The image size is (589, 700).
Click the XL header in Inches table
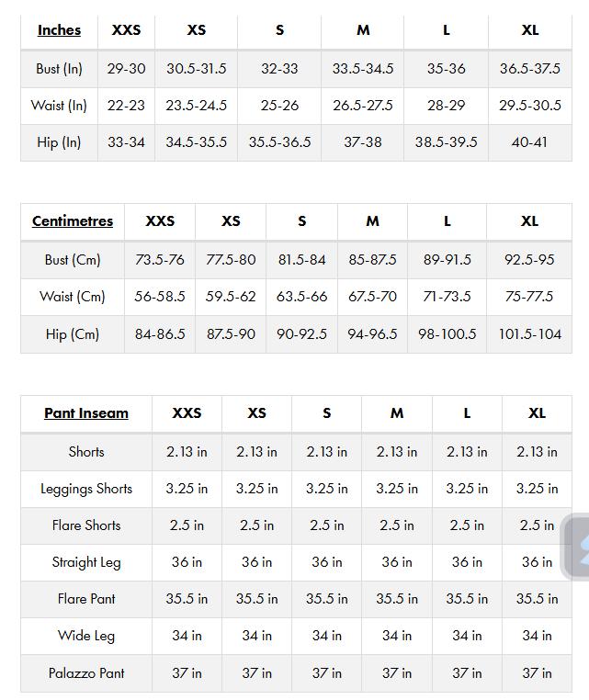pyautogui.click(x=530, y=30)
